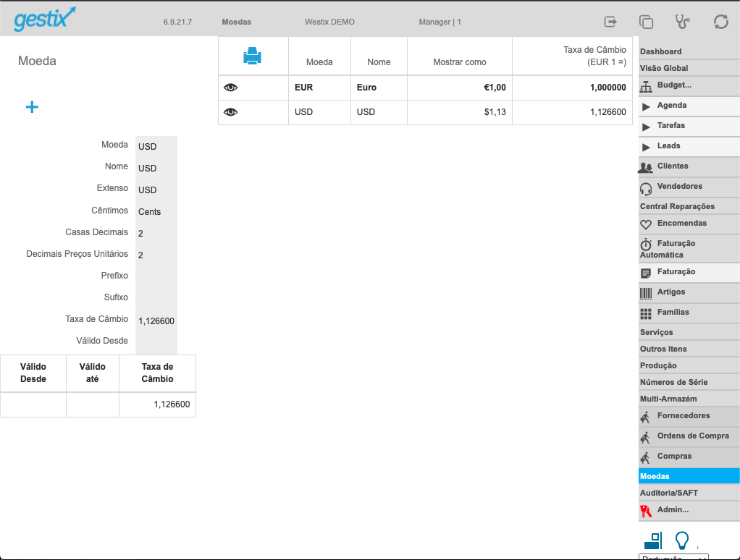Click the Admin... sidebar label
The image size is (740, 560).
(x=673, y=509)
